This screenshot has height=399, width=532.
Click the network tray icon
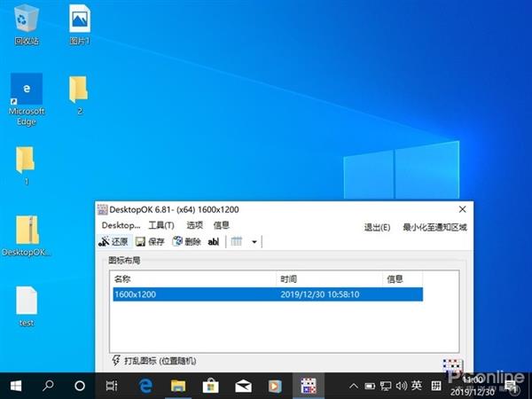click(x=386, y=386)
